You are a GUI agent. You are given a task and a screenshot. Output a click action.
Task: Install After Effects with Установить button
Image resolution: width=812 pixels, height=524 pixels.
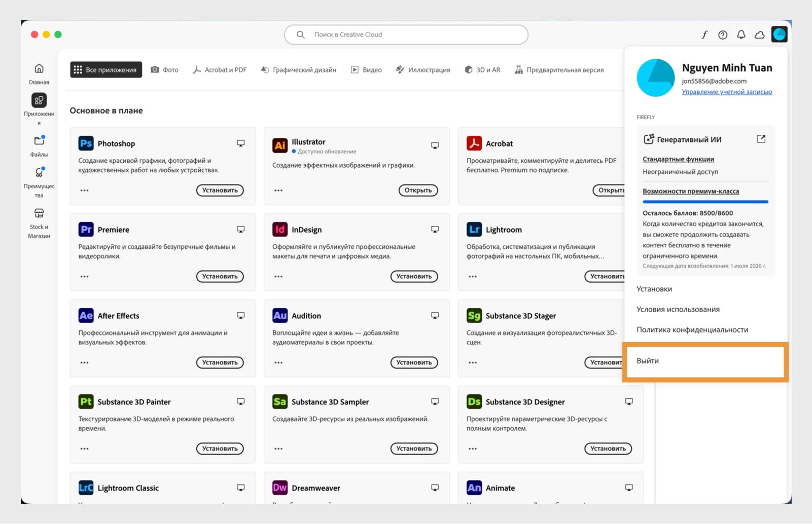pos(220,363)
